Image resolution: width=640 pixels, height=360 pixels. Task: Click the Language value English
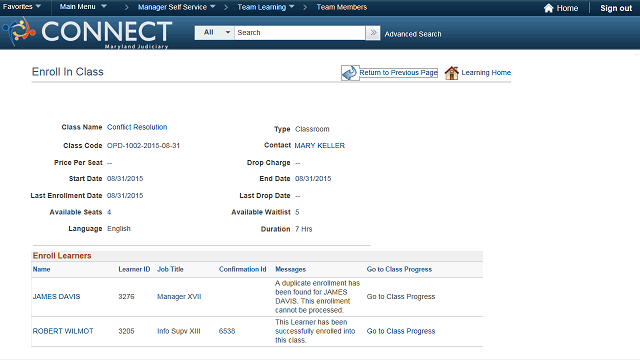tap(119, 229)
